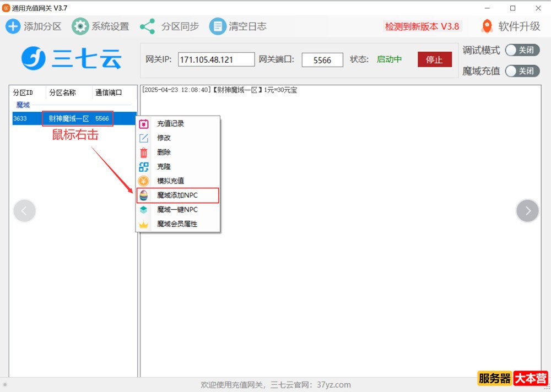Click the rocket Software Upgrade (软件升级) icon
551x392 pixels.
point(487,26)
